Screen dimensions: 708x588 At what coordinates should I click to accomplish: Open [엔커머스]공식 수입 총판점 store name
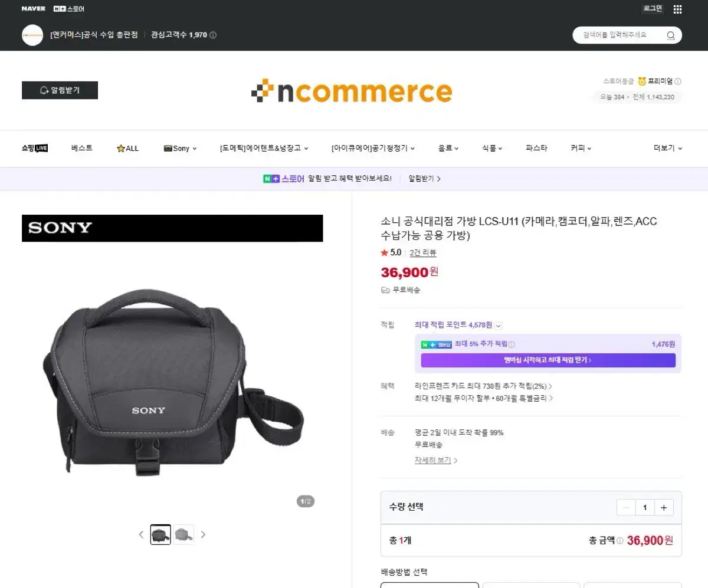(x=94, y=35)
